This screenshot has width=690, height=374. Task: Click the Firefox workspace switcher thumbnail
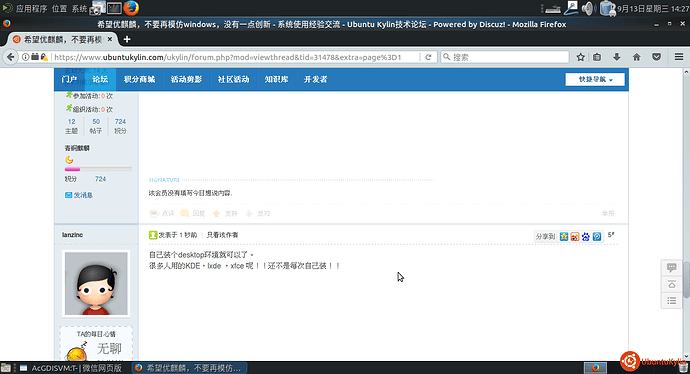[595, 368]
